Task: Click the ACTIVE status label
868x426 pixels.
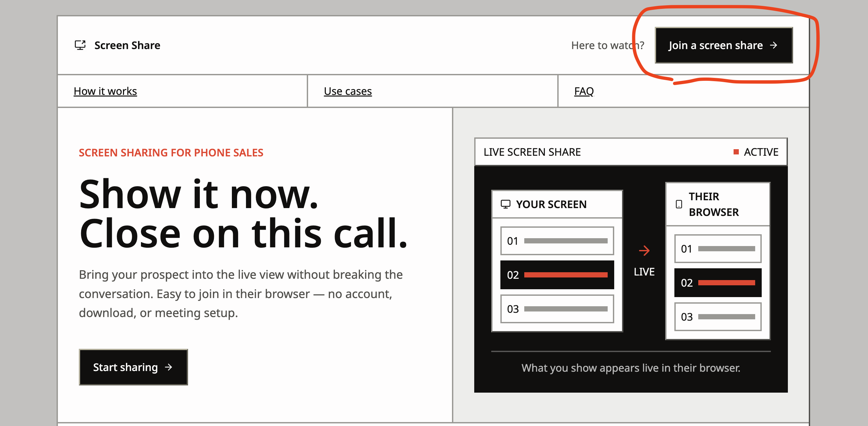Action: tap(761, 152)
